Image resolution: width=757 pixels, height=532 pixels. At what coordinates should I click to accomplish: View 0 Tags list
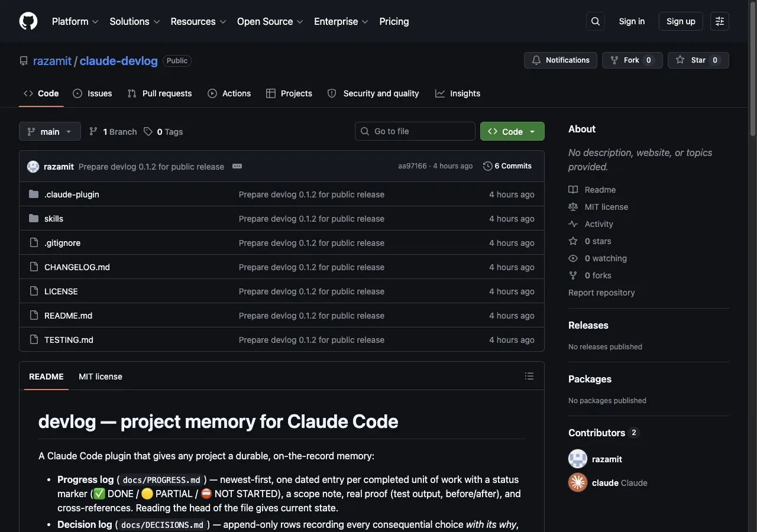(163, 131)
